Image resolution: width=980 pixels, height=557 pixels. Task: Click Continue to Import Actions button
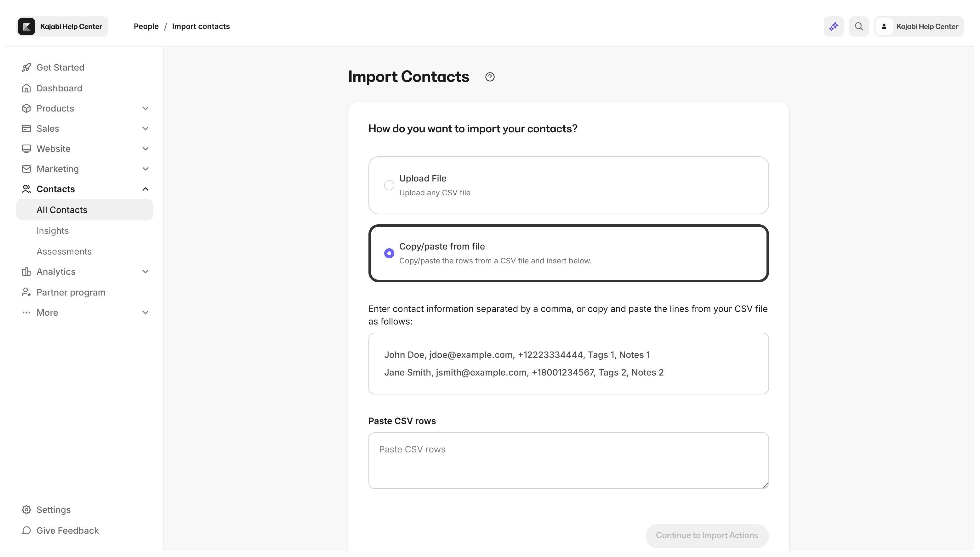(707, 535)
